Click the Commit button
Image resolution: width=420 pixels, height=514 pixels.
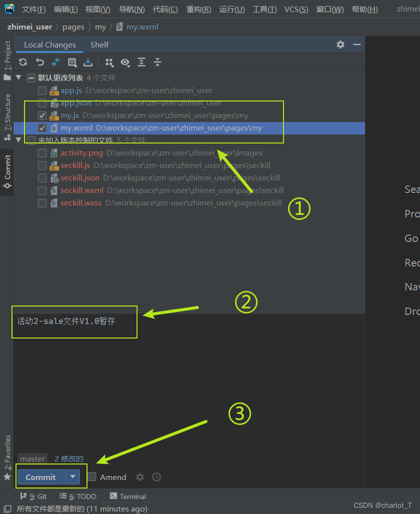click(40, 477)
